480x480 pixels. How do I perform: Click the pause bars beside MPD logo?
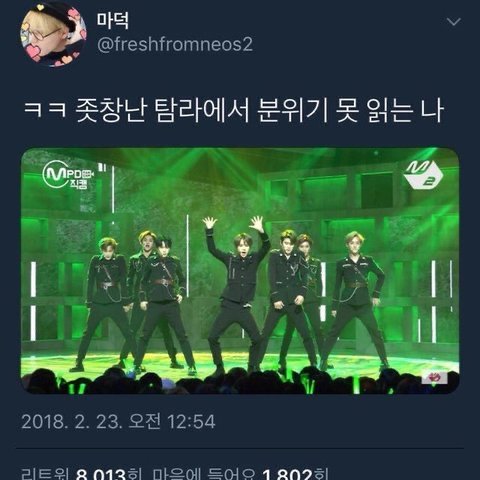click(x=102, y=167)
